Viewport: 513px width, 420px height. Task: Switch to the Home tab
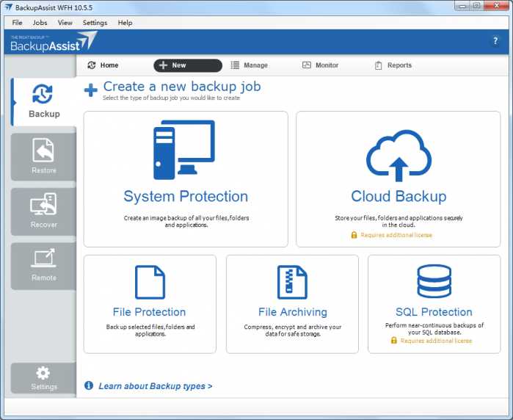coord(103,65)
